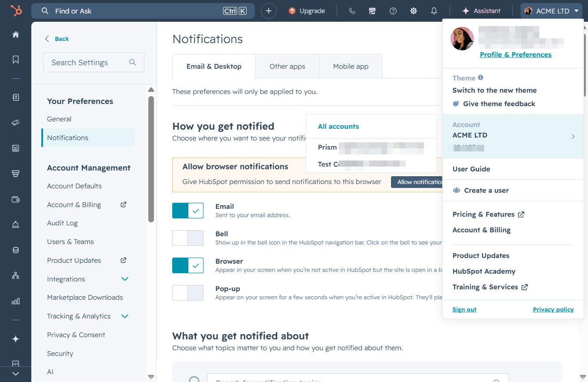Select Switch to the new theme
Image resolution: width=588 pixels, height=382 pixels.
494,90
